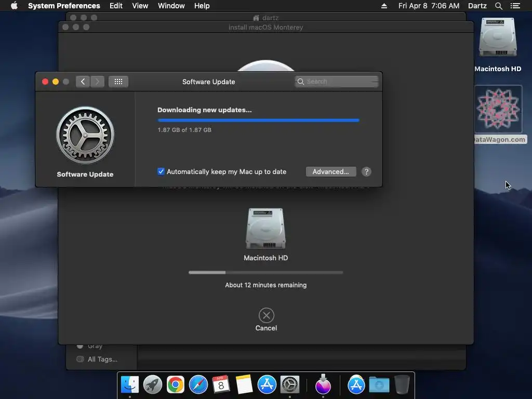532x399 pixels.
Task: Open the System Preferences menu
Action: click(64, 6)
